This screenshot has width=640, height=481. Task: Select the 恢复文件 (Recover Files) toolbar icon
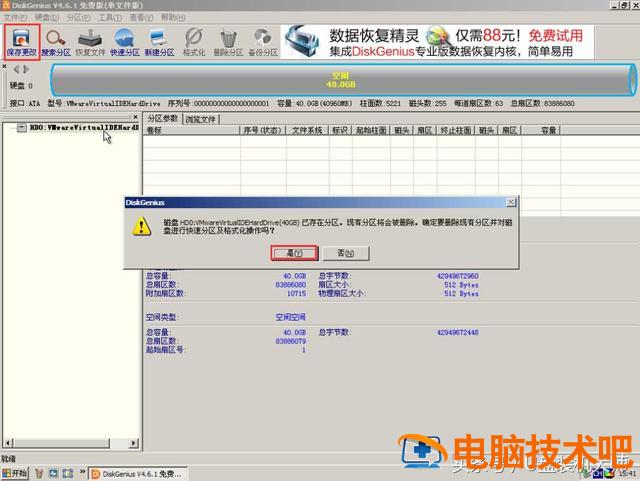point(90,42)
